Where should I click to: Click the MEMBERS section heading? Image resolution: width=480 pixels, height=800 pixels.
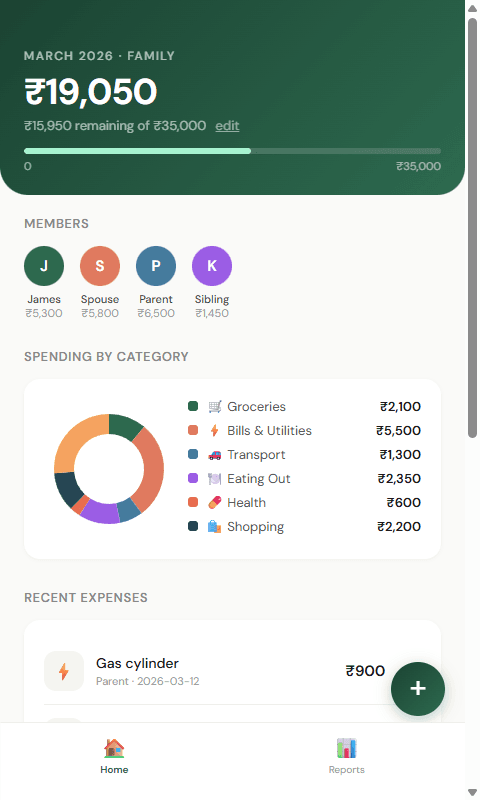[57, 223]
